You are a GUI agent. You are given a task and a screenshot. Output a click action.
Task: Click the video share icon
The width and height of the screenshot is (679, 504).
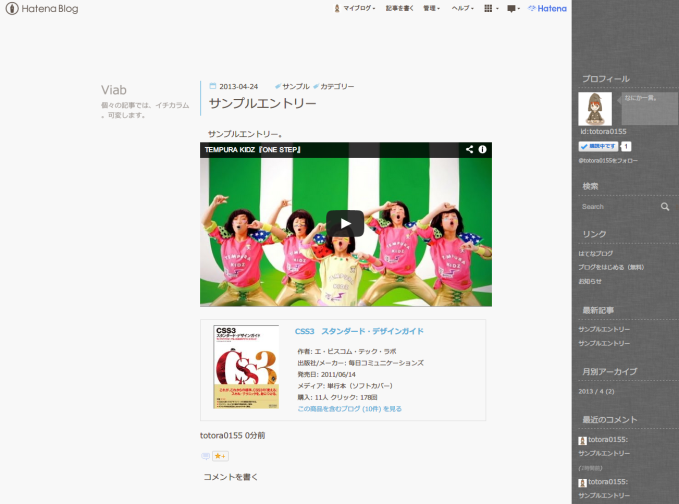pos(468,150)
